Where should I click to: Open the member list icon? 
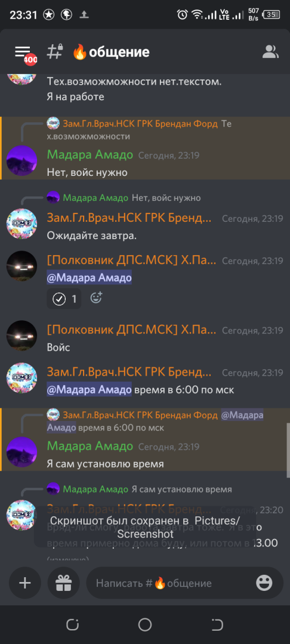click(270, 52)
